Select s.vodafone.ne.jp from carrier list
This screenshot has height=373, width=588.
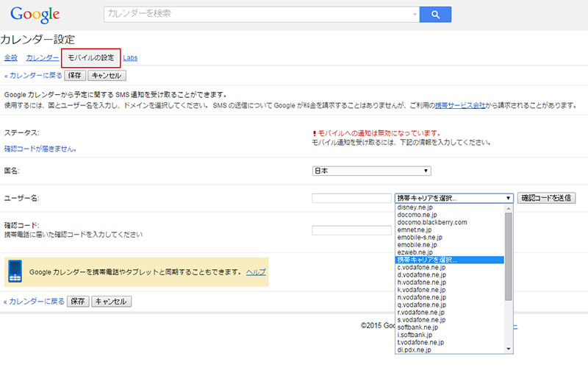tap(450, 320)
